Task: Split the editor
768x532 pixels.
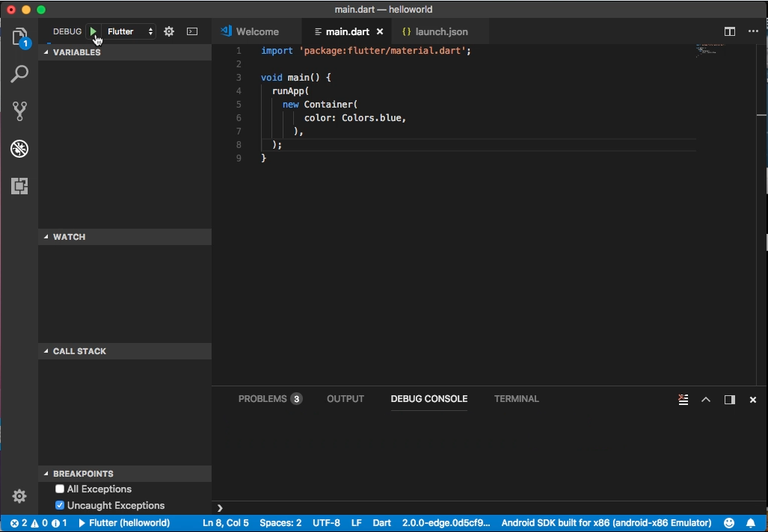Action: pos(730,31)
